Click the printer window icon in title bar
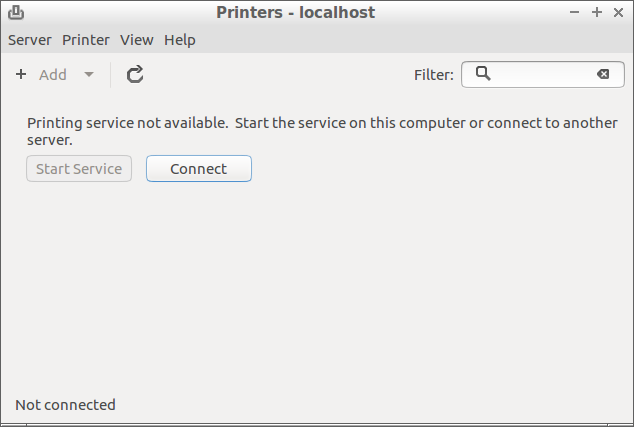The image size is (634, 427). (x=16, y=12)
